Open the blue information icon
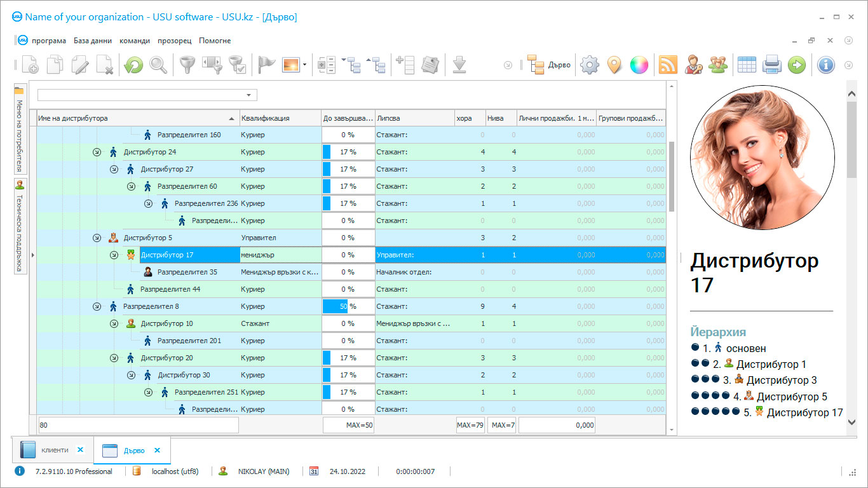 pos(825,65)
